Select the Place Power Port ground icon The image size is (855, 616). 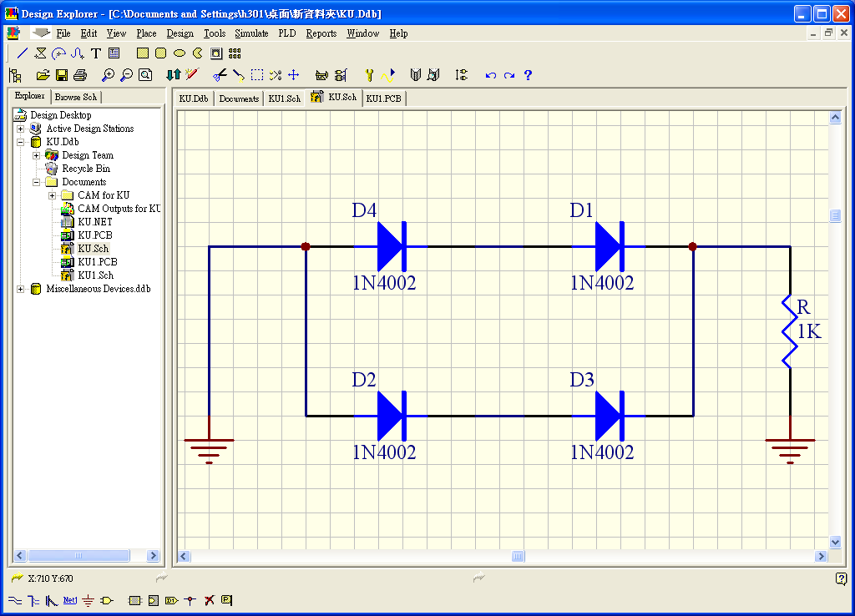coord(88,600)
